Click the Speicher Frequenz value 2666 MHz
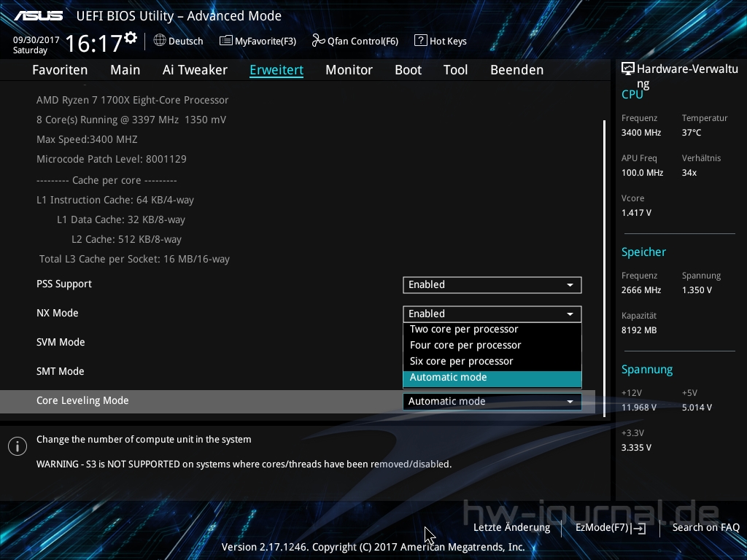 (641, 290)
